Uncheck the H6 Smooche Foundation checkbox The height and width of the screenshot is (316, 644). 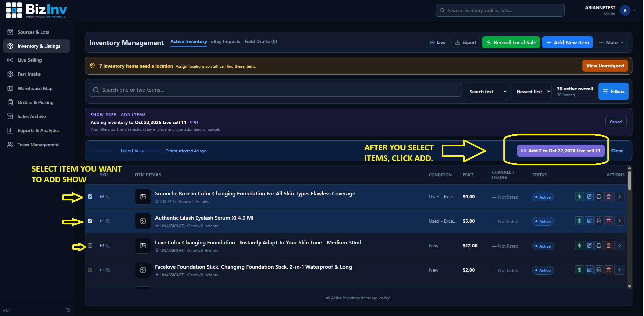[90, 197]
